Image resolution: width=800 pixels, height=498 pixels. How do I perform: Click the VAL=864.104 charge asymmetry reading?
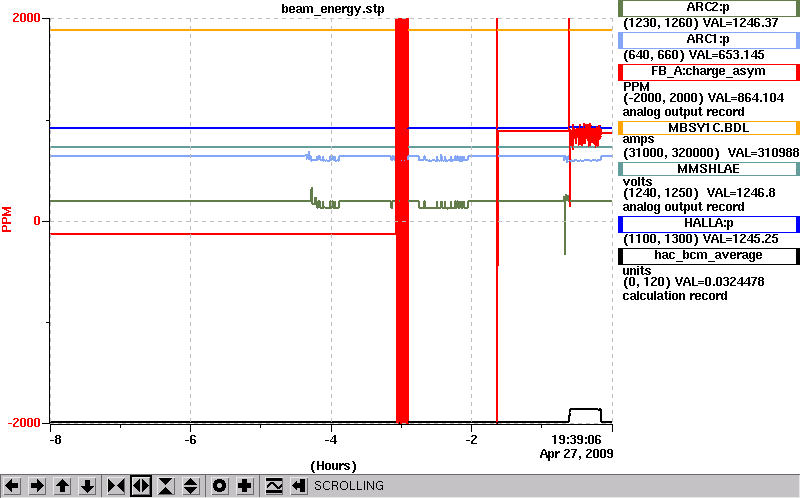point(746,97)
